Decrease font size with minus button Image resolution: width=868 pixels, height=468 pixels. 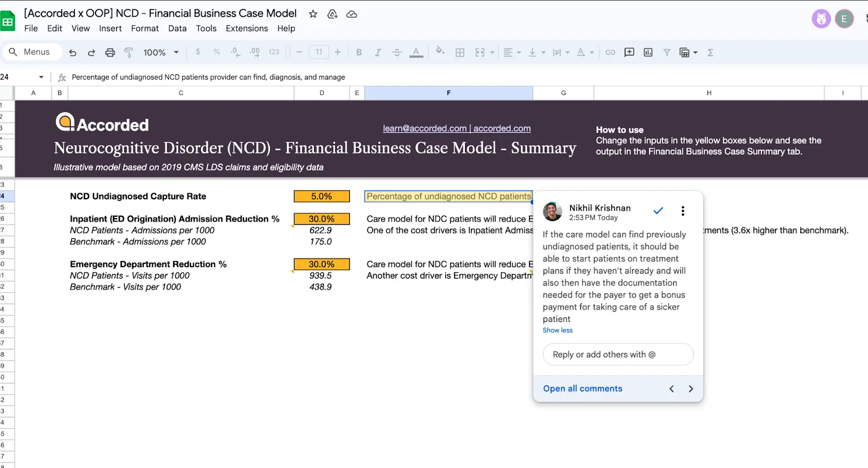coord(299,52)
